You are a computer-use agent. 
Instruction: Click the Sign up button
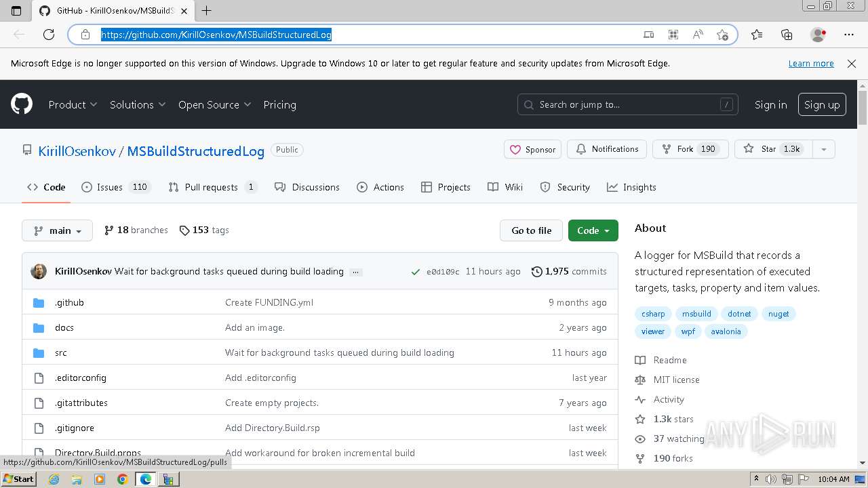click(x=822, y=104)
